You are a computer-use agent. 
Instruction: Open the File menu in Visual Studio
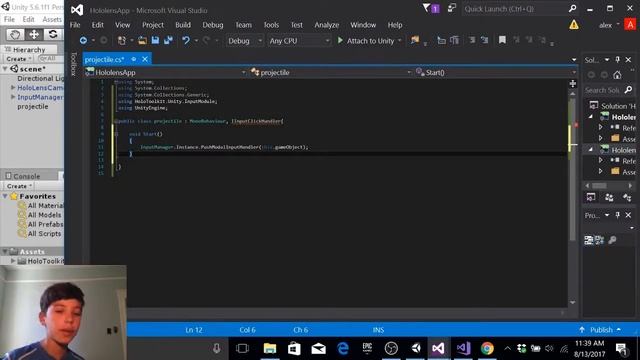click(75, 25)
